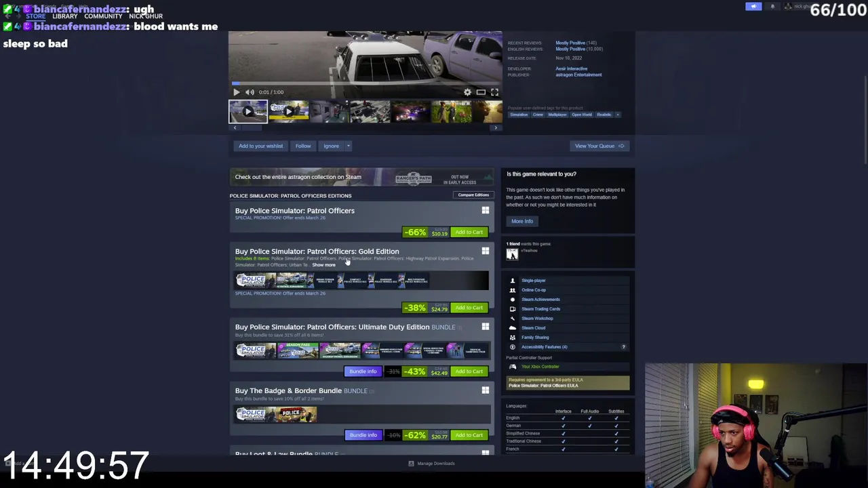This screenshot has width=868, height=488.
Task: Open Bundle info for Badge & Border Bundle
Action: point(363,435)
